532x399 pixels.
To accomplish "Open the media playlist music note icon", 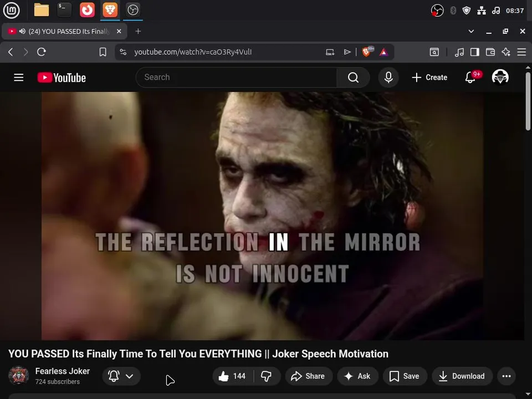I will tap(459, 52).
